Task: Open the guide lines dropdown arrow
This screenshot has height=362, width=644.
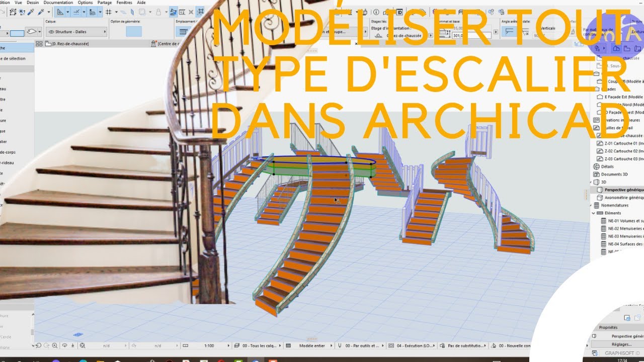Action: coord(67,12)
